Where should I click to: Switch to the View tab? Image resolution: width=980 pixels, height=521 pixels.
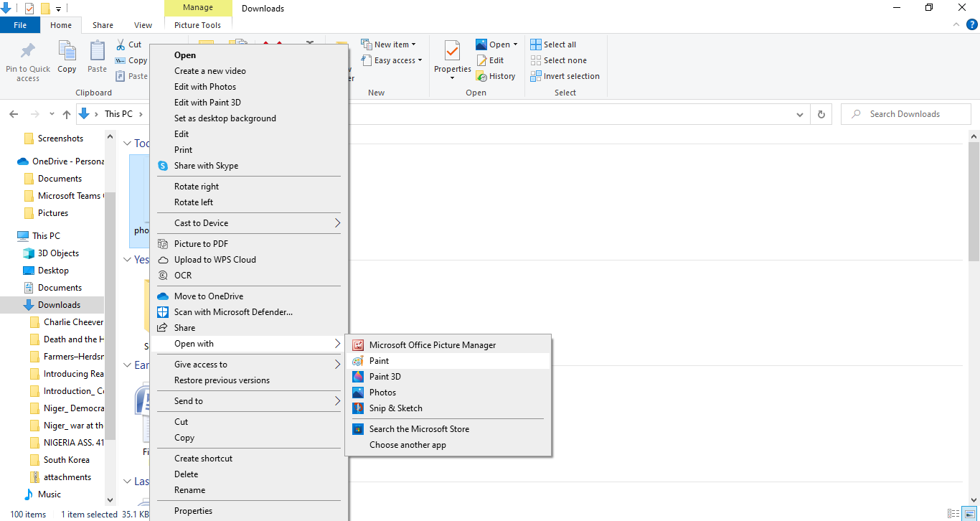[142, 24]
